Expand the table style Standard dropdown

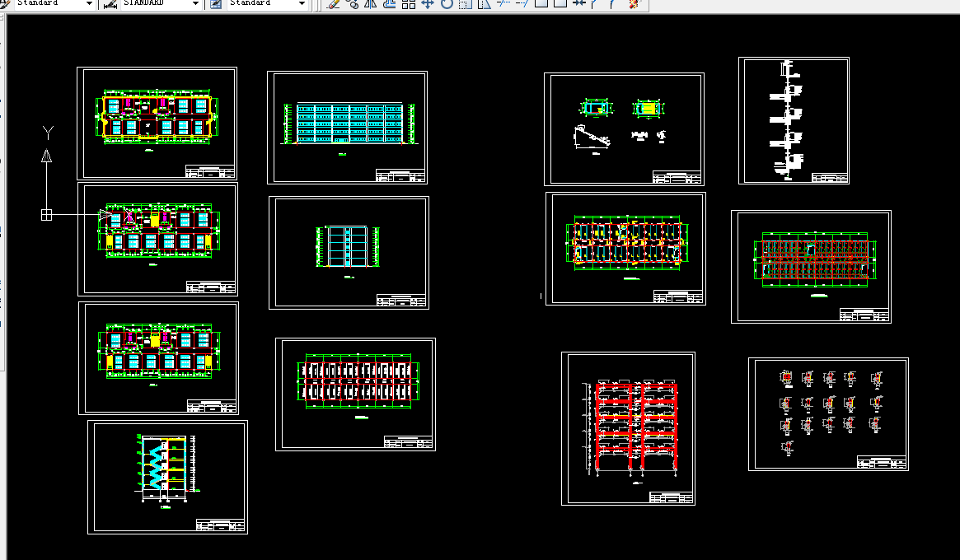point(302,3)
